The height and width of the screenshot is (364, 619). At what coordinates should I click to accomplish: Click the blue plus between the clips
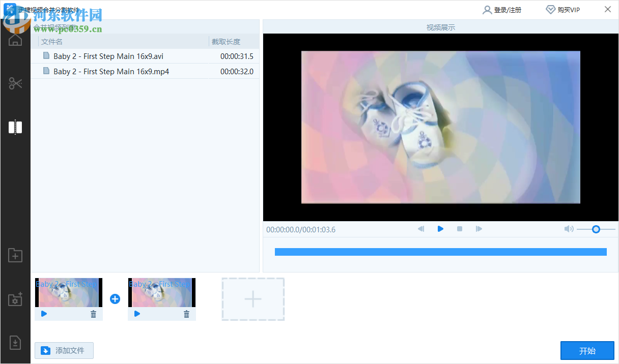115,299
